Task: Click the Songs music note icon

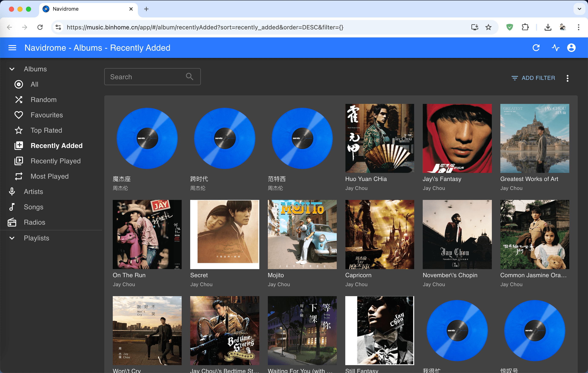Action: pos(12,207)
